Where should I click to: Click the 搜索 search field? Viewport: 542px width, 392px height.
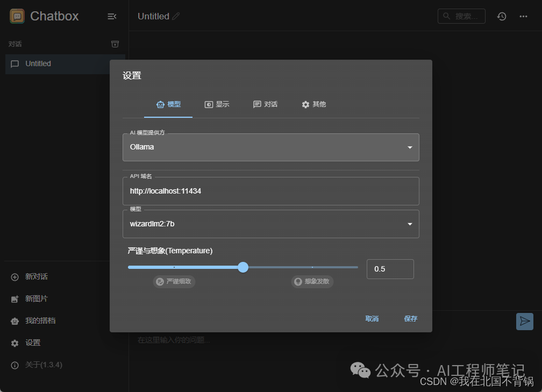point(461,16)
